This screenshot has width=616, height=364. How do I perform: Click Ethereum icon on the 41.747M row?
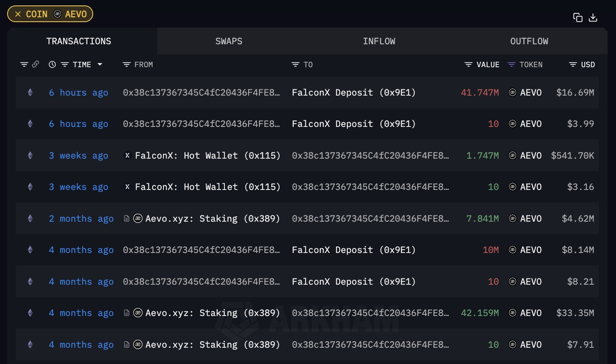tap(30, 92)
